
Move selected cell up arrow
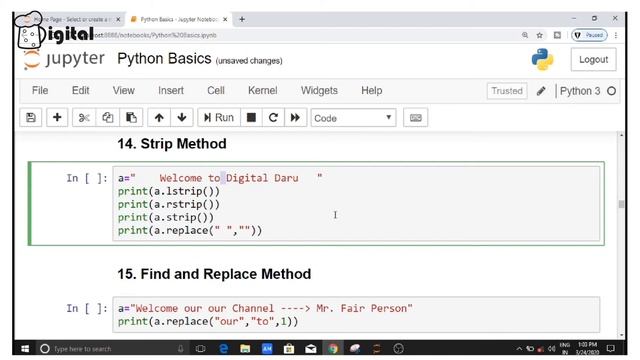coord(159,118)
